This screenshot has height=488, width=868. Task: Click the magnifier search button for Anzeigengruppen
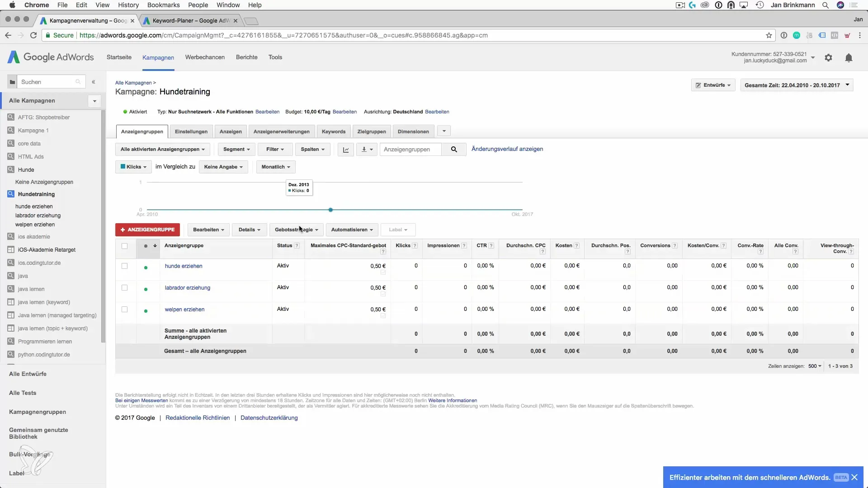pos(454,150)
